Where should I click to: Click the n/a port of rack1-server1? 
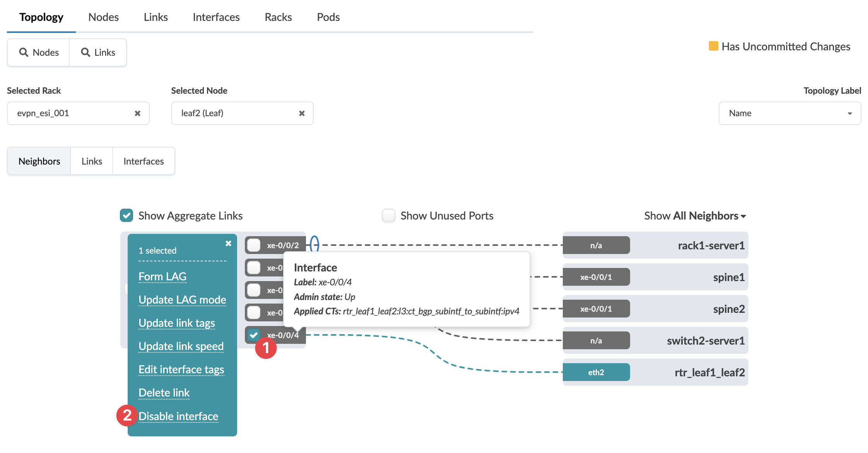(x=596, y=245)
